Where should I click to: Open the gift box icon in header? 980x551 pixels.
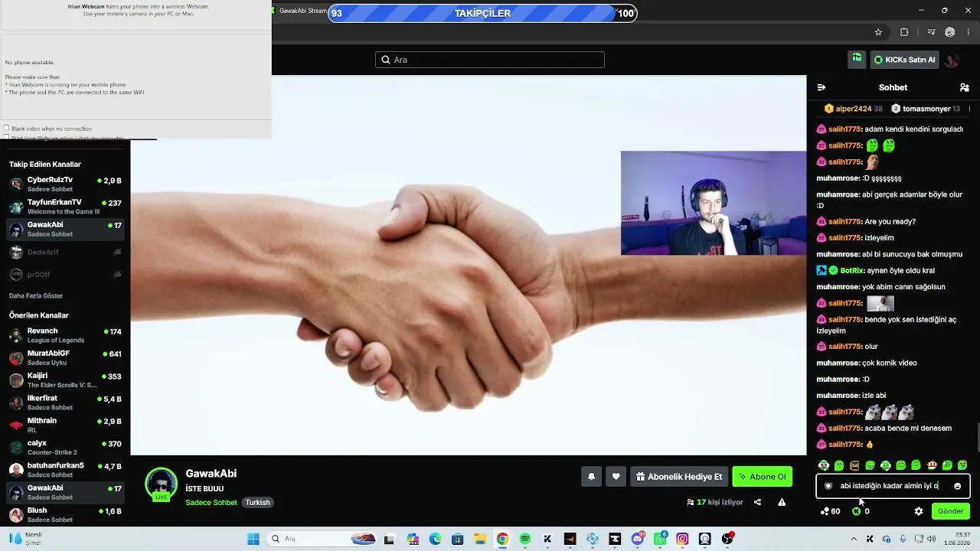pyautogui.click(x=857, y=59)
